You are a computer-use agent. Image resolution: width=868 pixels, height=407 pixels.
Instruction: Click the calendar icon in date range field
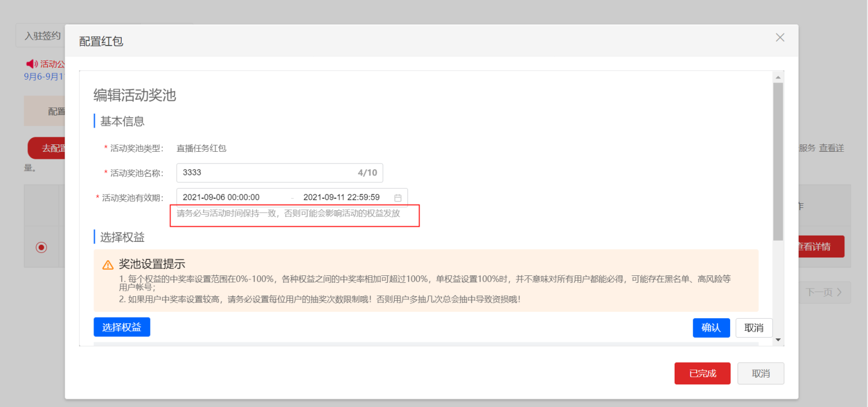[398, 197]
